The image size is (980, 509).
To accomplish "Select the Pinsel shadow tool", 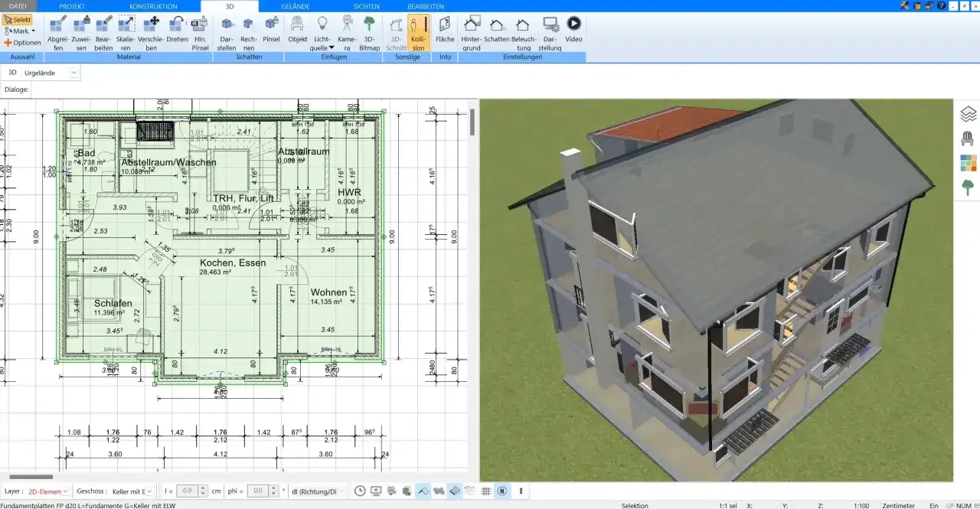I will click(x=271, y=29).
